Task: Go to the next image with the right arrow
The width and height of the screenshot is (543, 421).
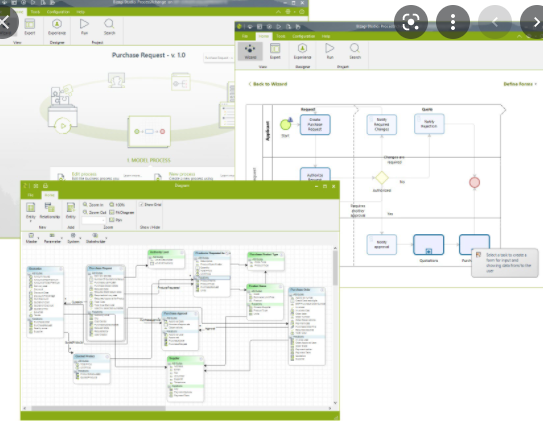Action: [535, 22]
